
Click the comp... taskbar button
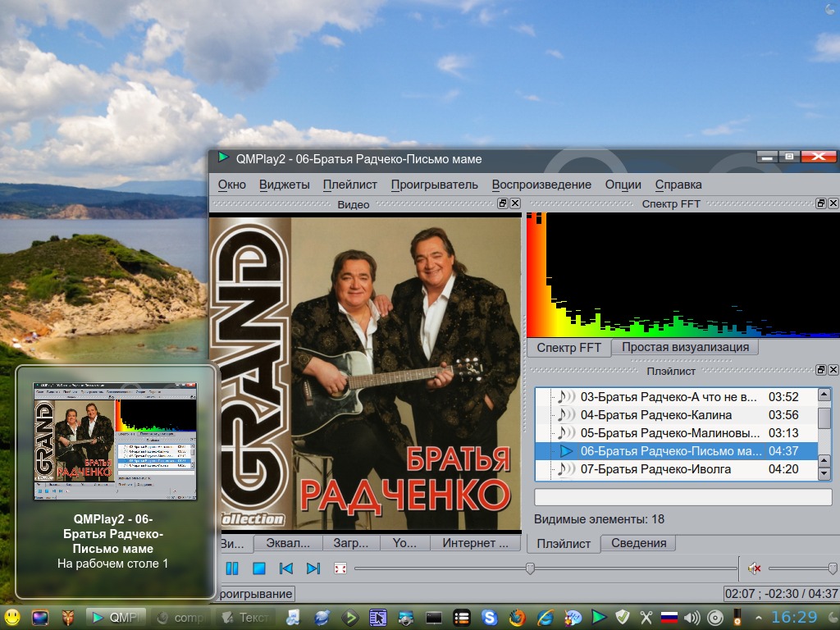tap(181, 618)
